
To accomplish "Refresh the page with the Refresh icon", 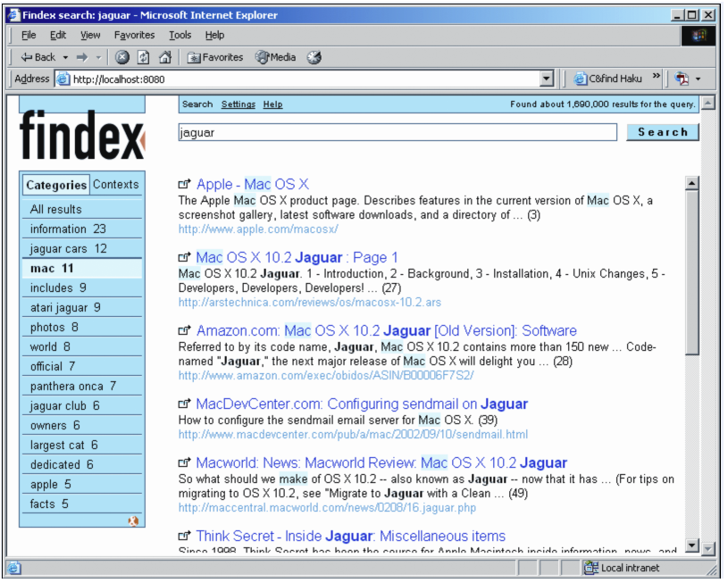I will click(144, 57).
